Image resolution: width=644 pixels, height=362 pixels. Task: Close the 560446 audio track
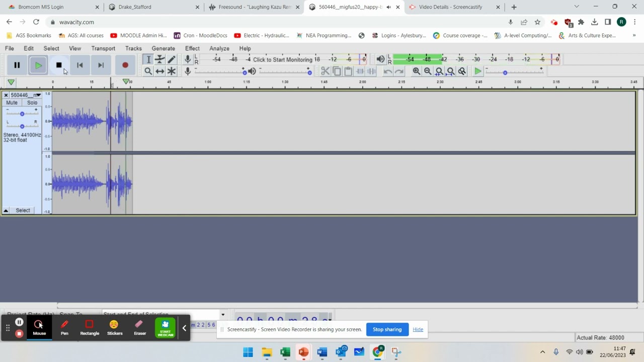(x=6, y=95)
